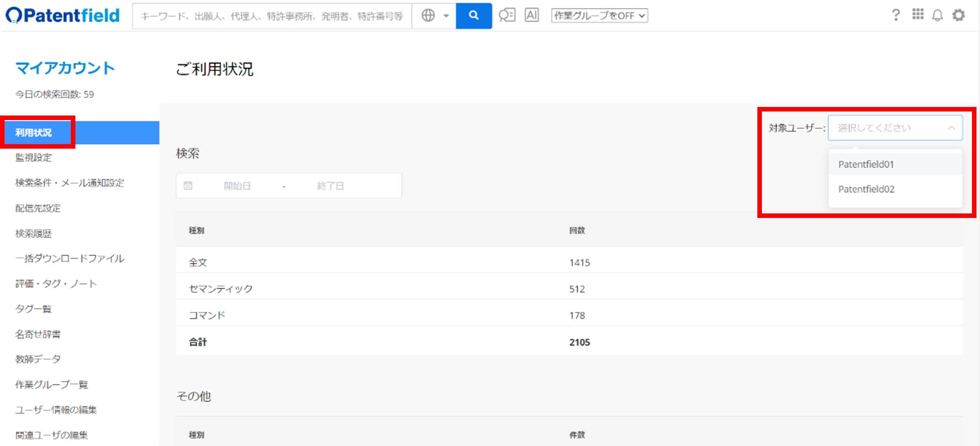Screen dimensions: 980x446
Task: Click the コマンド row label
Action: [x=207, y=315]
